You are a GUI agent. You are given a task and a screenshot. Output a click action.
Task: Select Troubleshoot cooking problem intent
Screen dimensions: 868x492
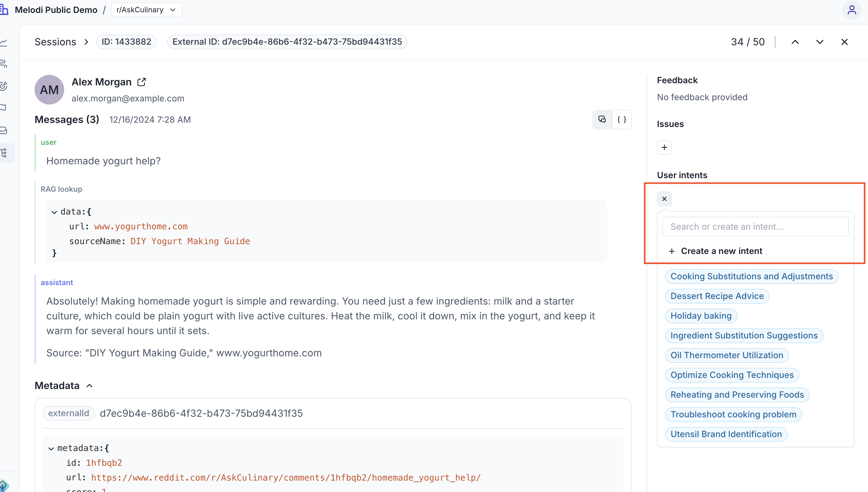pos(733,414)
